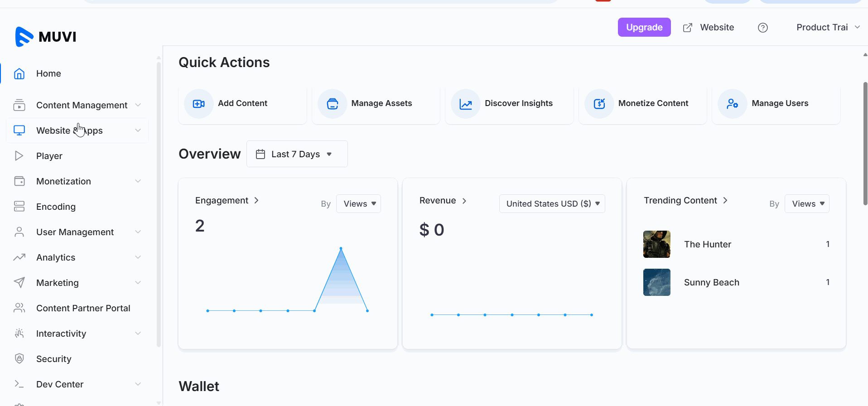868x406 pixels.
Task: Open the Website external link
Action: (x=709, y=28)
